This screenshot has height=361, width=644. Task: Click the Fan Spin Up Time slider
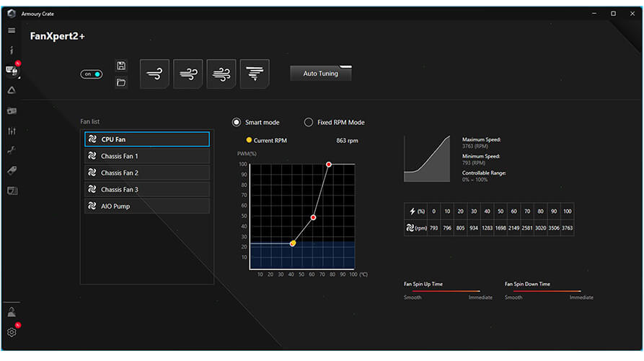(448, 292)
